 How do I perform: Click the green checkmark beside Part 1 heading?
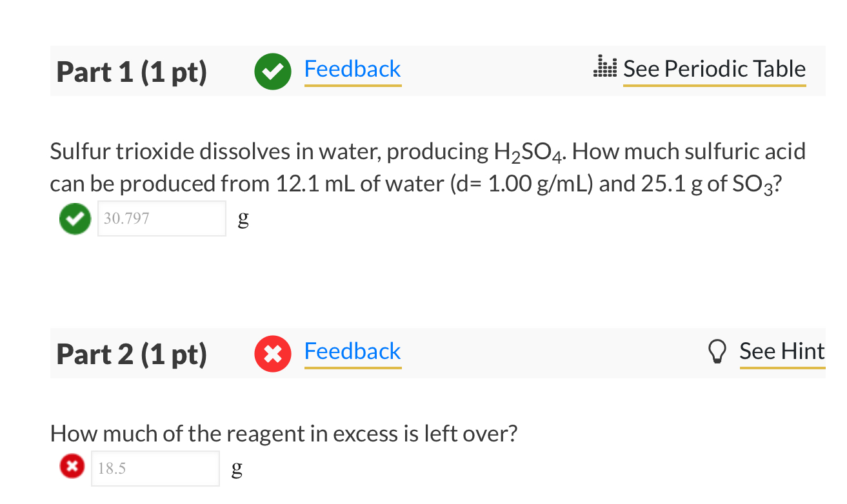[x=272, y=72]
